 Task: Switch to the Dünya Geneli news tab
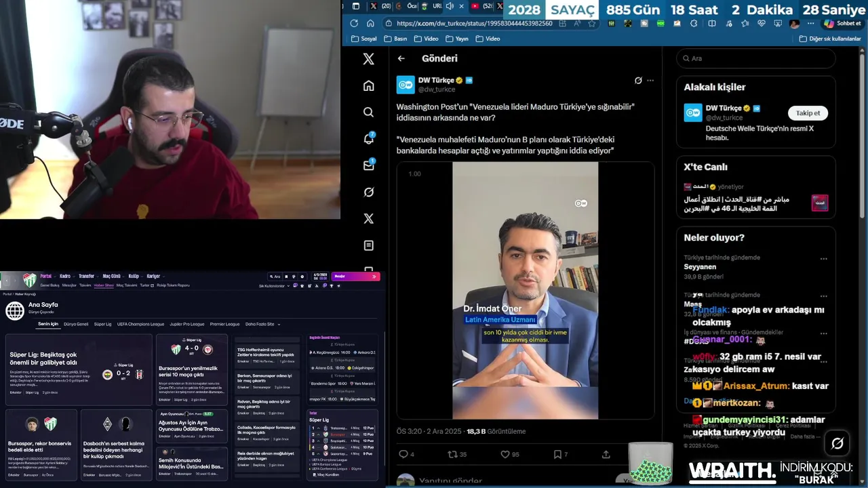(76, 324)
